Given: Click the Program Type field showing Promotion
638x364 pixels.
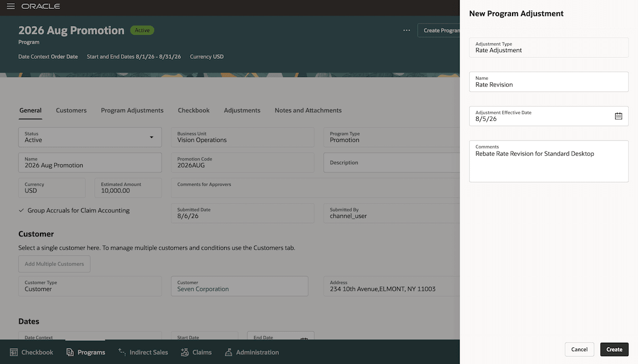Looking at the screenshot, I should coord(392,137).
